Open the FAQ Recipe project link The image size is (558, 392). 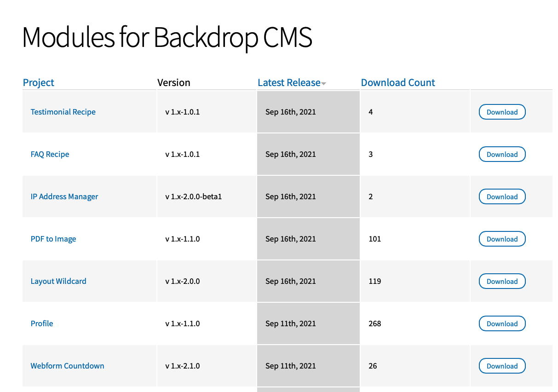point(50,154)
